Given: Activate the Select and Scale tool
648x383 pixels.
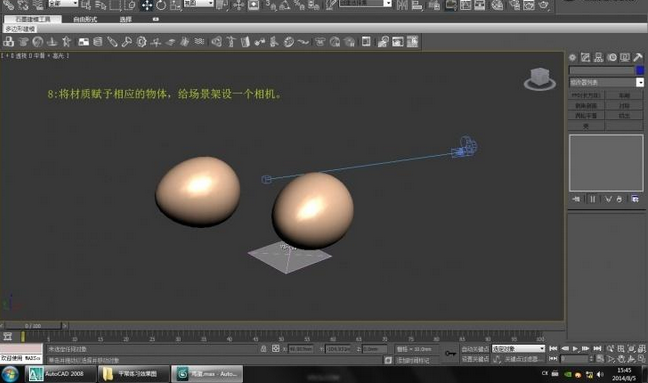Looking at the screenshot, I should pyautogui.click(x=175, y=5).
